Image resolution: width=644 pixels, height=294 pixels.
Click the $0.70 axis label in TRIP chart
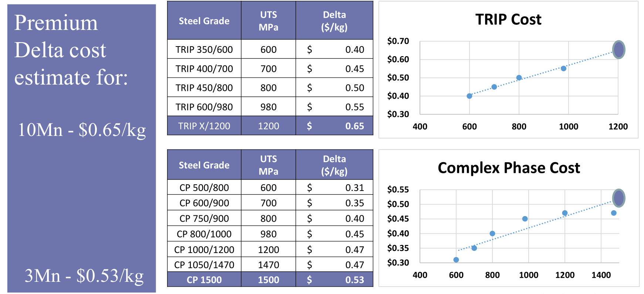point(398,41)
